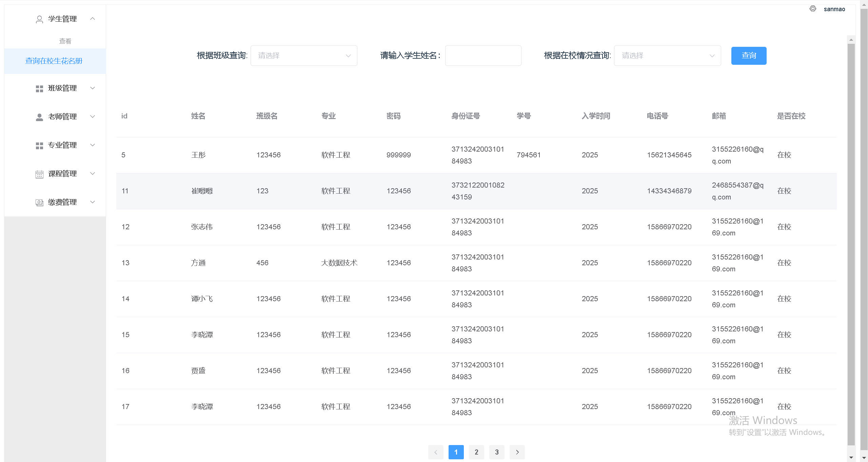Open the 根据在校情况查询 dropdown
Viewport: 868px width, 462px height.
tap(667, 56)
